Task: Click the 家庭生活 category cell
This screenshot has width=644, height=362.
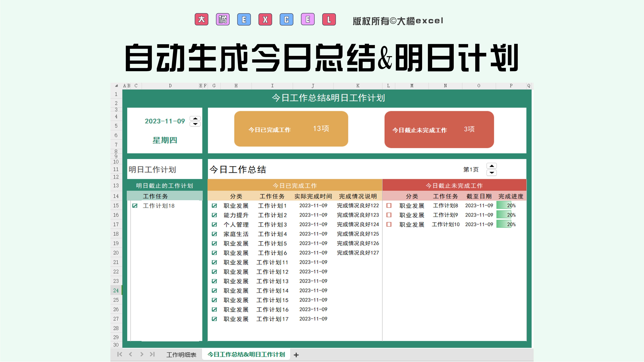Action: click(x=236, y=234)
